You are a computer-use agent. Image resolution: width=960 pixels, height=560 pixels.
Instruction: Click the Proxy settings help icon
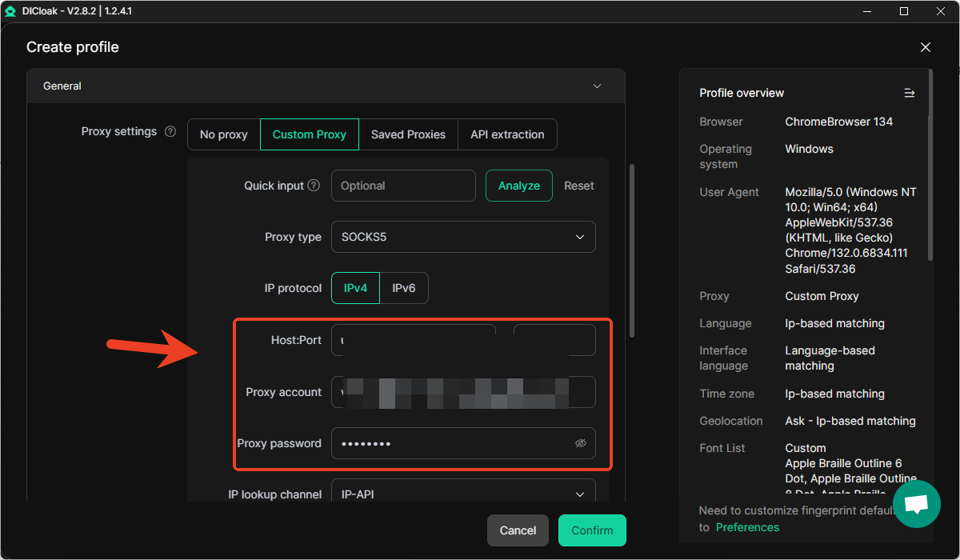click(170, 132)
